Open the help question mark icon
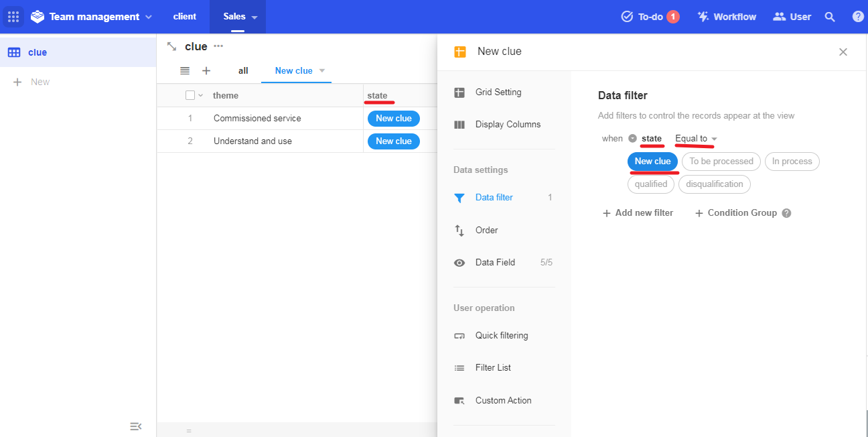The image size is (868, 437). click(x=858, y=17)
